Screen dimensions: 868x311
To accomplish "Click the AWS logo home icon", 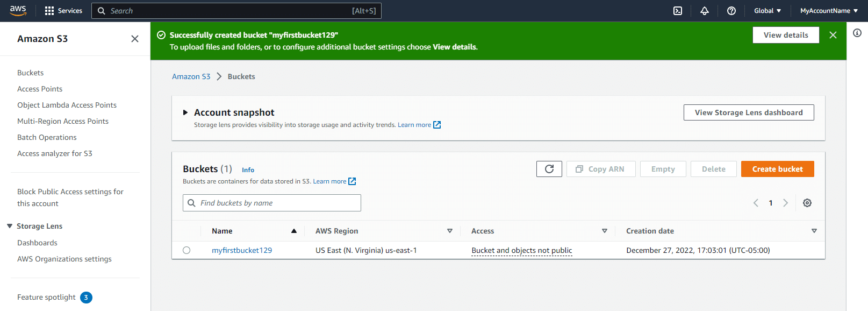I will tap(18, 11).
